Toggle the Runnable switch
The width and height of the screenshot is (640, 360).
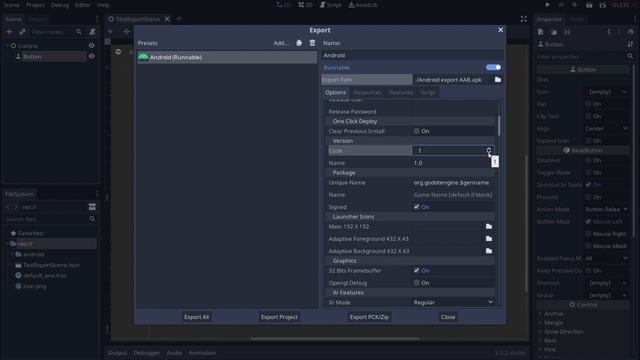point(493,67)
